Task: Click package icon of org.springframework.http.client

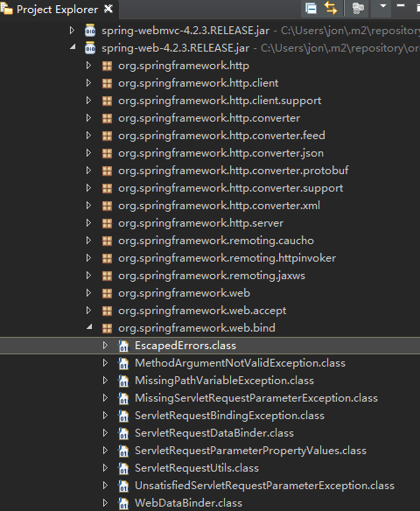Action: (x=108, y=83)
